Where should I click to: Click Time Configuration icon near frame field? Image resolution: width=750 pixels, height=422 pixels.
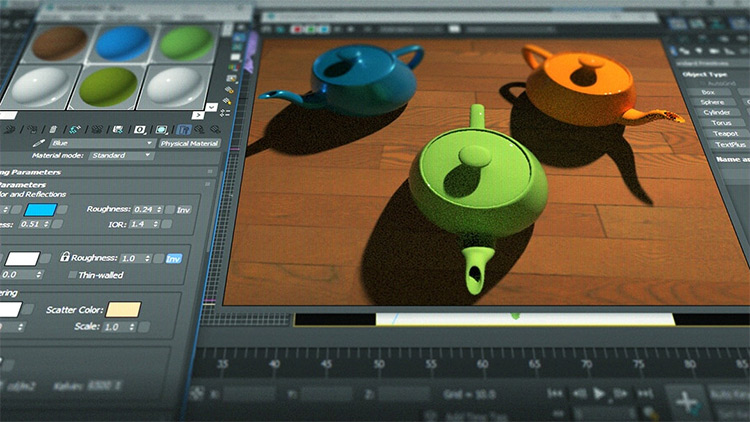650,412
